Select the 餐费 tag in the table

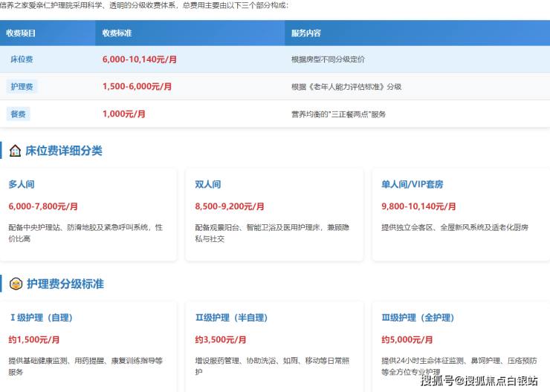click(19, 114)
